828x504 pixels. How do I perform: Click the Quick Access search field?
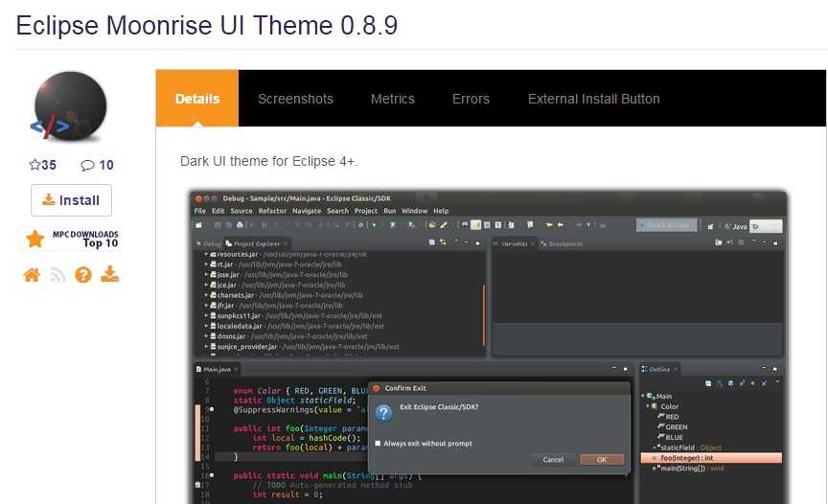coord(666,225)
